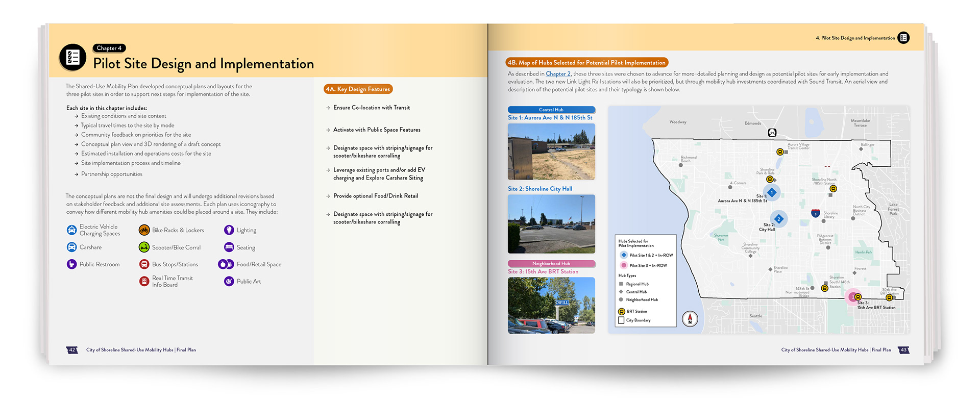Click 'Ensure Co-location with Transit' bullet
Viewport: 980px width, 402px height.
point(372,108)
